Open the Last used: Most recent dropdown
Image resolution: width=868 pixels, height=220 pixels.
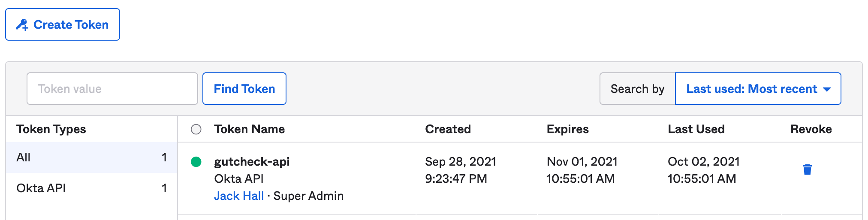(x=758, y=89)
